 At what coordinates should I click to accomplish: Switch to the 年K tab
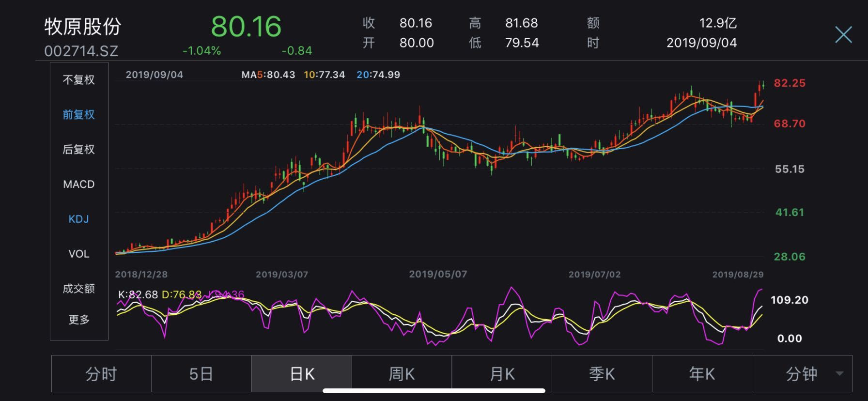point(702,374)
